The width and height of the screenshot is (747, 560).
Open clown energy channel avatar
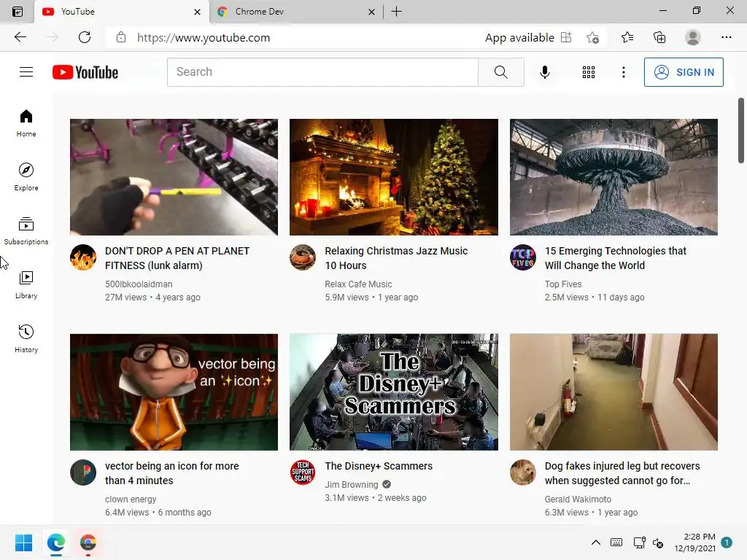coord(83,472)
